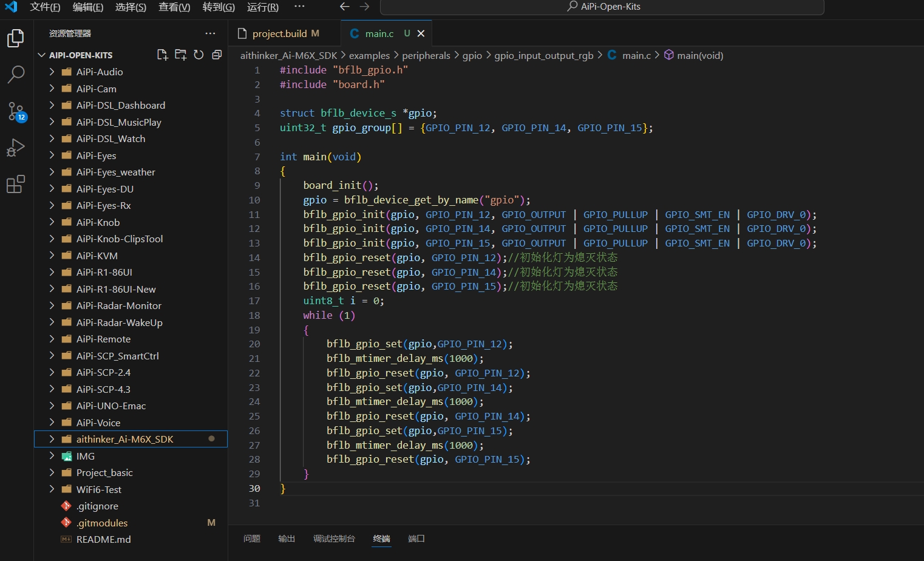Select the AiPi-Voice folder row

[131, 423]
